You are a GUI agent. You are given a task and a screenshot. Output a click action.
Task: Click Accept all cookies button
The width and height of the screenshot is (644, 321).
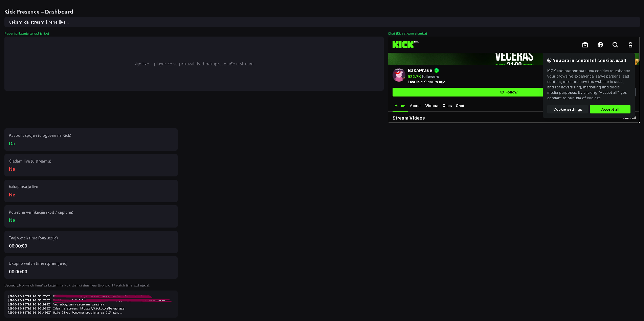coord(610,109)
